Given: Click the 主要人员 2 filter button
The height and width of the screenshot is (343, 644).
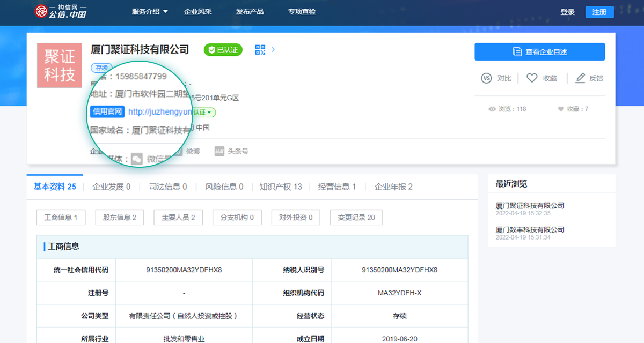Looking at the screenshot, I should [178, 217].
